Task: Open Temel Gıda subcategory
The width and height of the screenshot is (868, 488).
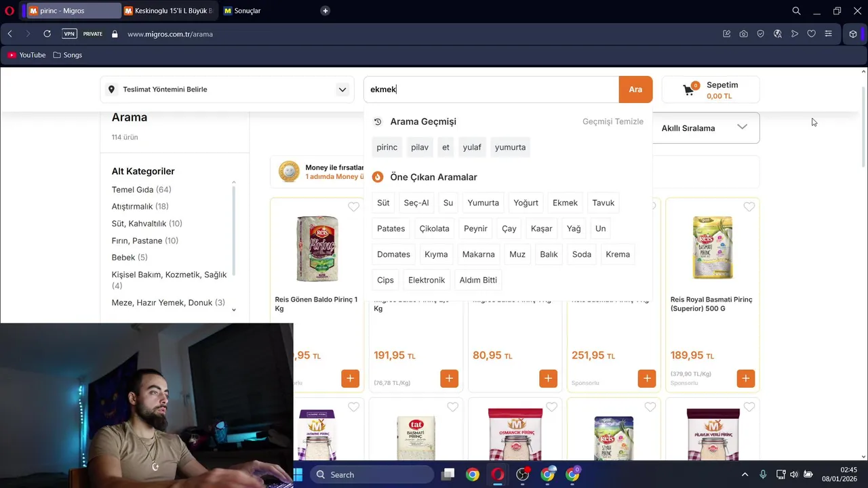Action: click(141, 190)
